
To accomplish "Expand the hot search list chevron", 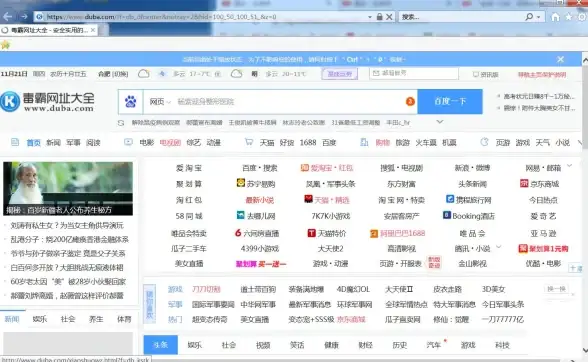I will 440,122.
